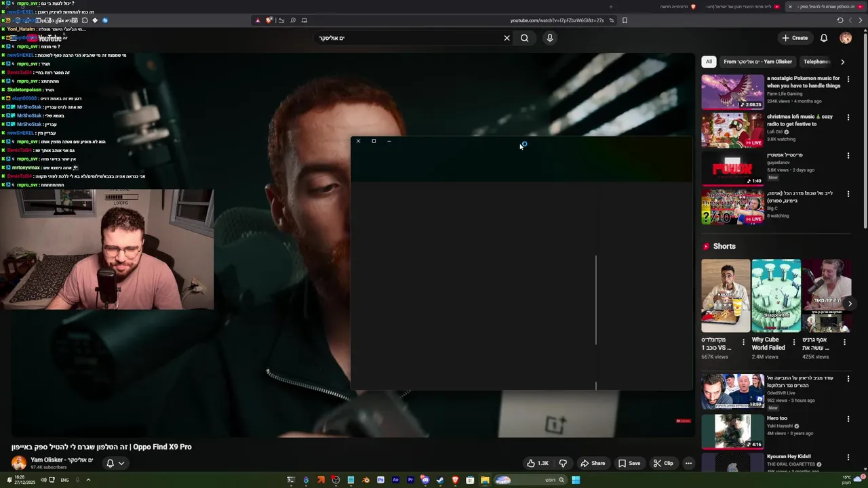The image size is (868, 488).
Task: Open Brave Shields lion icon
Action: [269, 20]
